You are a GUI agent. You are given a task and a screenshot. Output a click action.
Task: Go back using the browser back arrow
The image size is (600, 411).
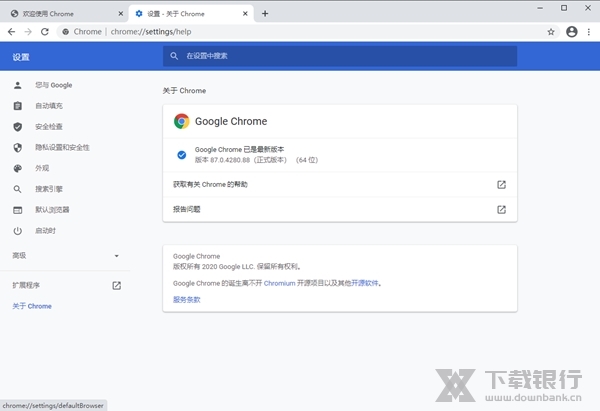(x=11, y=32)
